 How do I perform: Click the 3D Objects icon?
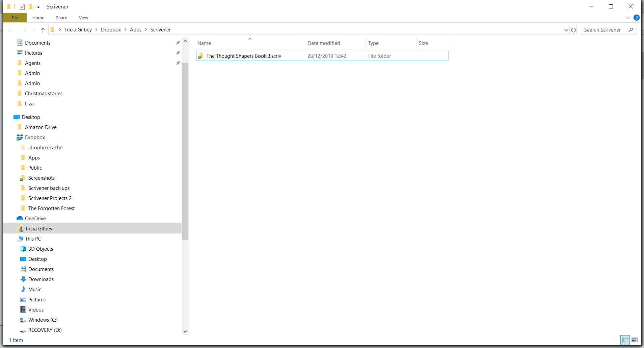[x=23, y=249]
